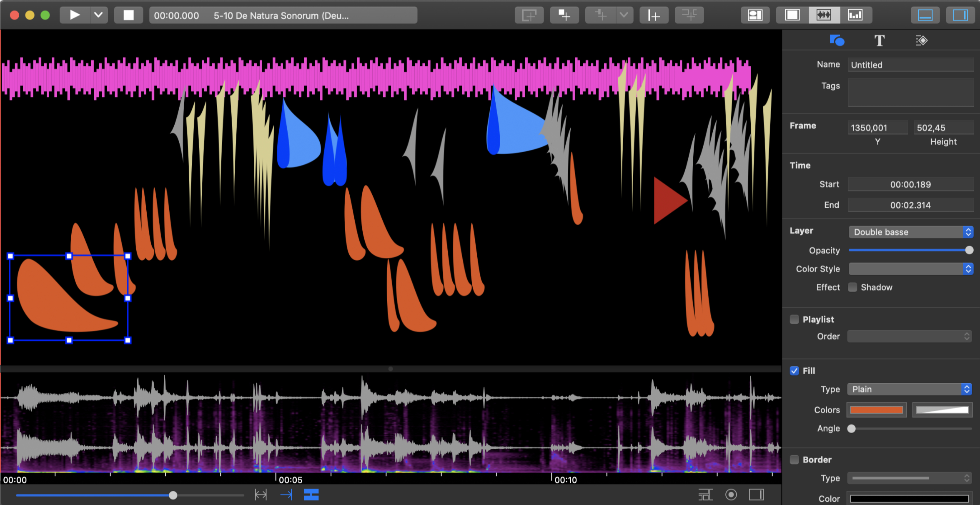Switch to the text properties panel

click(x=880, y=40)
